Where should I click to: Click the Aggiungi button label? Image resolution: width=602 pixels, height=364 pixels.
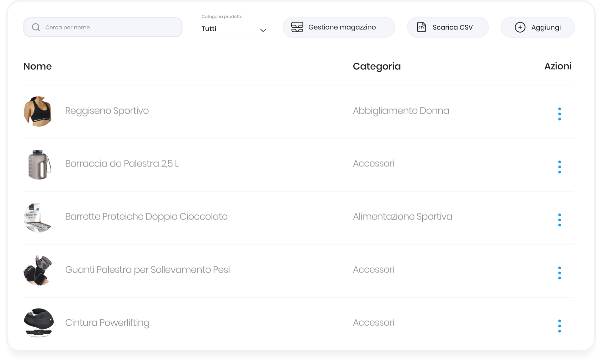(546, 27)
